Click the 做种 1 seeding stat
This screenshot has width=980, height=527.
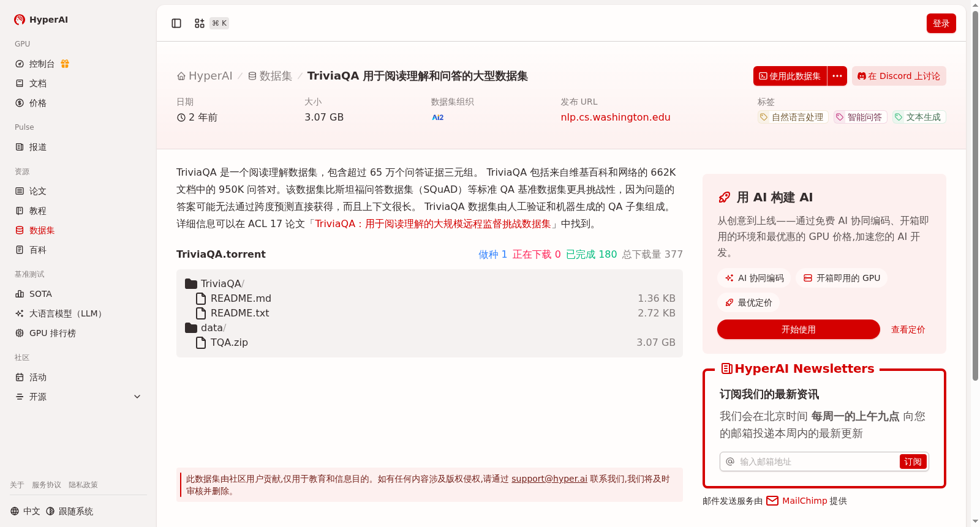tap(492, 254)
